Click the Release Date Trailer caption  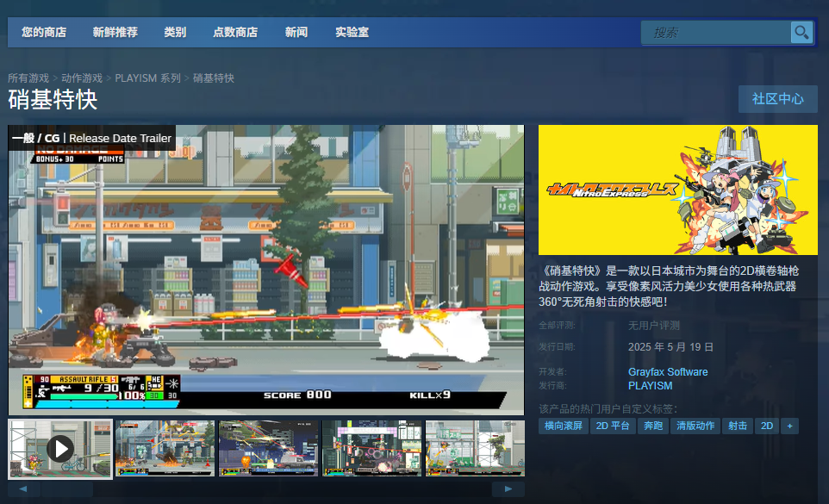tap(120, 139)
